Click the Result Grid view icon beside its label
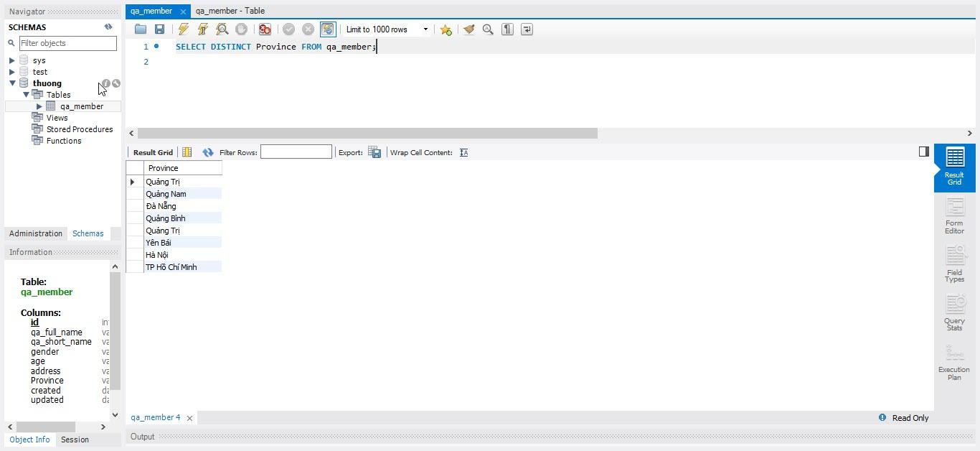Viewport: 980px width, 451px height. pos(187,152)
